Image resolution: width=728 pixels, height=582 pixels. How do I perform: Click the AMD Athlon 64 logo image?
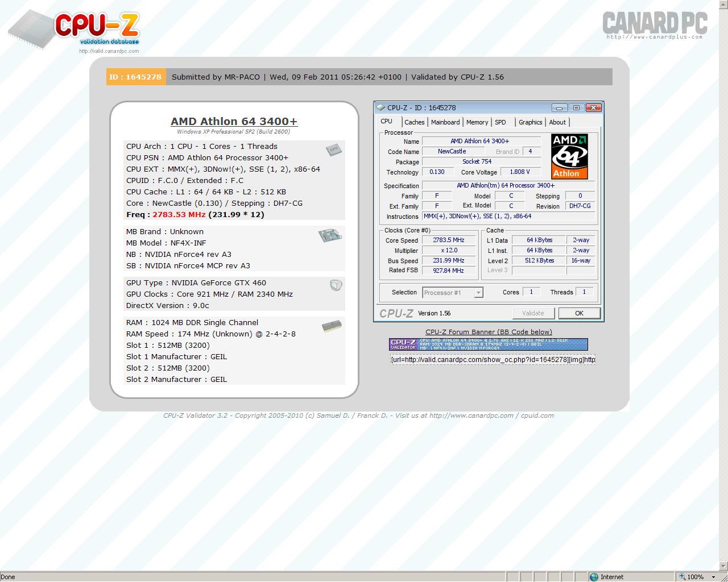pos(569,156)
